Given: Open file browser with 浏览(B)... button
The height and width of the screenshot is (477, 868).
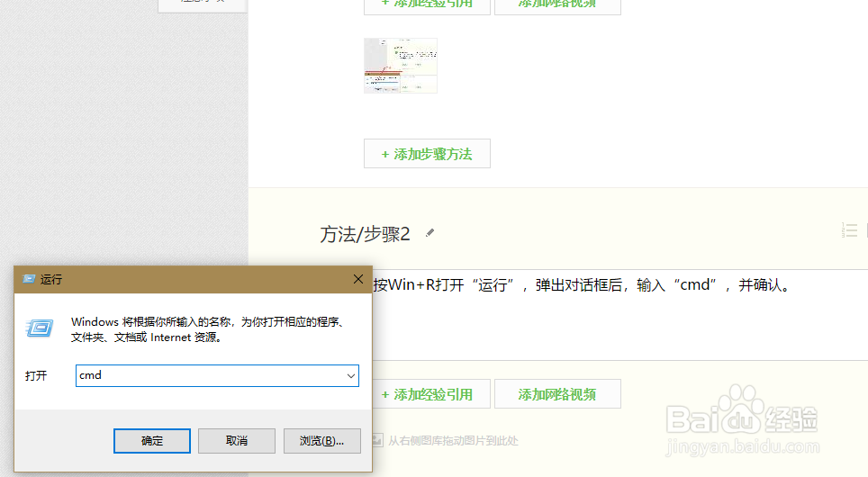Looking at the screenshot, I should 321,441.
